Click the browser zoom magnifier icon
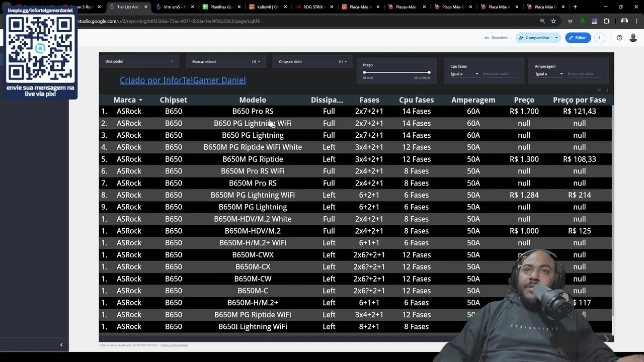The width and height of the screenshot is (644, 362). [542, 21]
